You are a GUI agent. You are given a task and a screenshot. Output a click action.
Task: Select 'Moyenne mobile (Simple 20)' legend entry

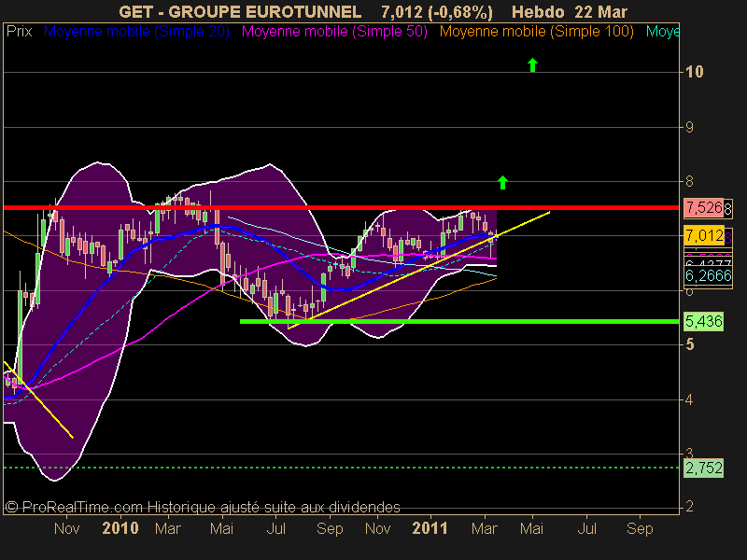tap(136, 32)
